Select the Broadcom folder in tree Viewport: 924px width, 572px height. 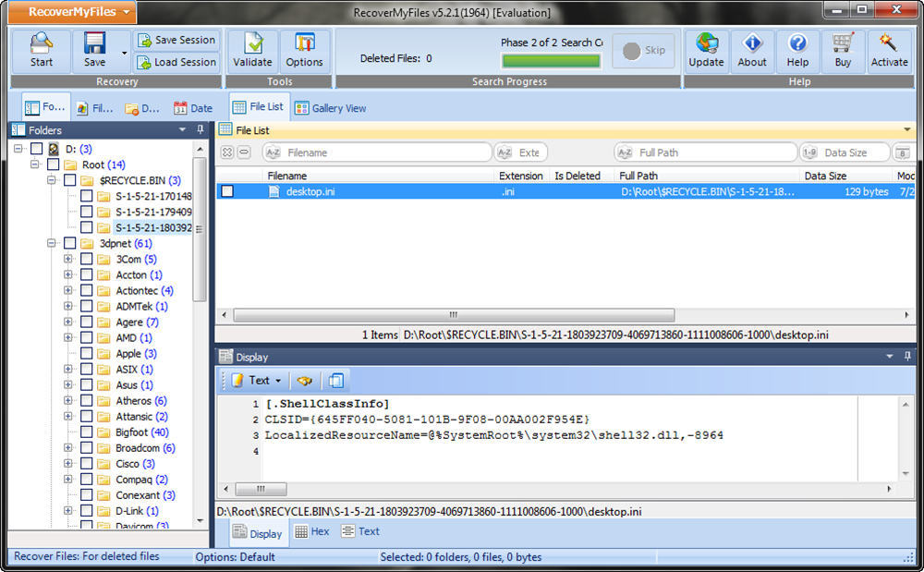(138, 447)
